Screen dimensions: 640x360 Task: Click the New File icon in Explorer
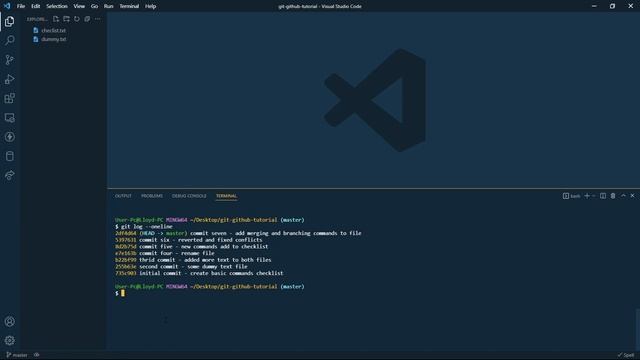click(56, 19)
